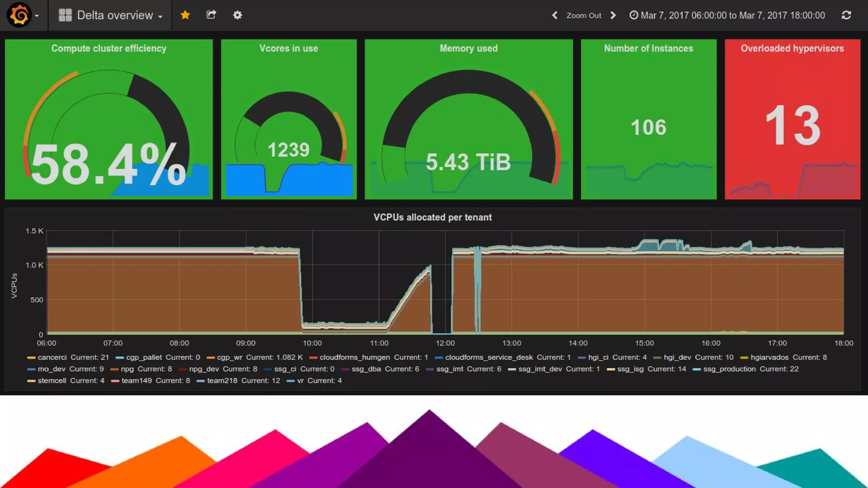Open dashboard settings gear icon
The width and height of the screenshot is (868, 488).
click(x=237, y=15)
